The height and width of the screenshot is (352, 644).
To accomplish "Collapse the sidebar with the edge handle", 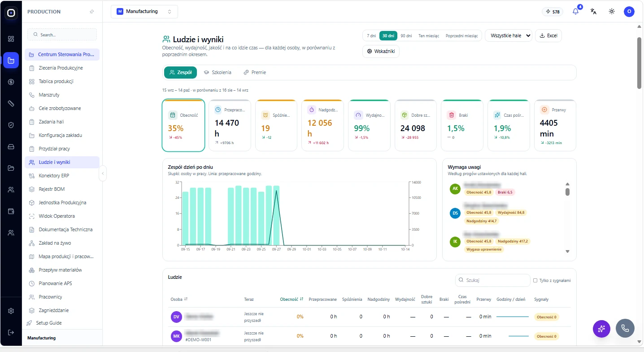I will click(103, 173).
